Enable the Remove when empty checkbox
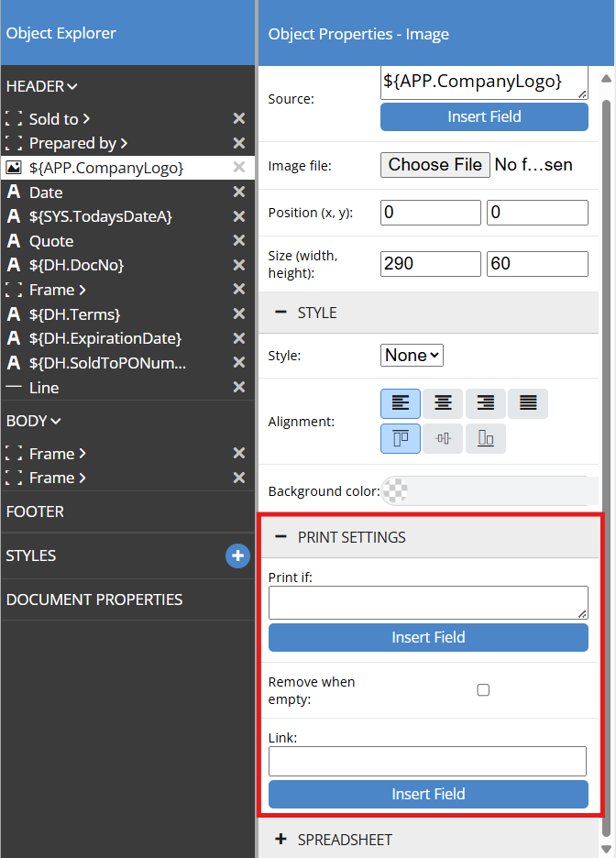Image resolution: width=616 pixels, height=858 pixels. 483,690
